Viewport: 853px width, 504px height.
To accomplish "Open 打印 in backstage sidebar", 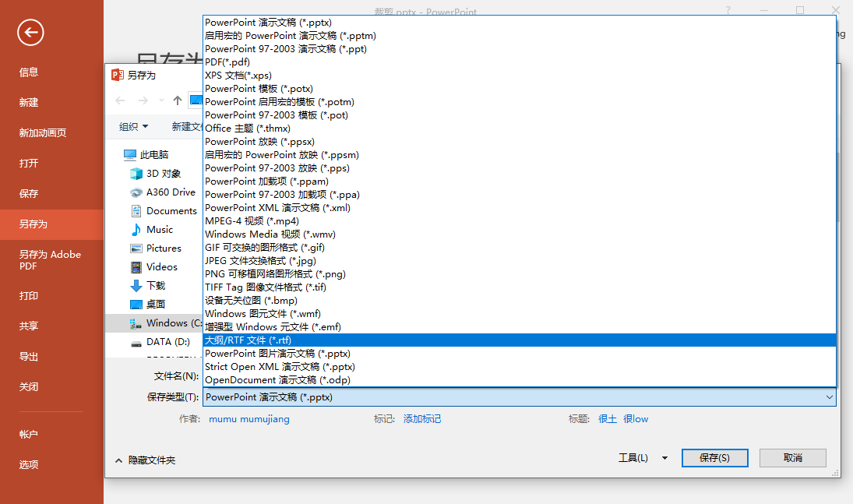I will (x=29, y=295).
